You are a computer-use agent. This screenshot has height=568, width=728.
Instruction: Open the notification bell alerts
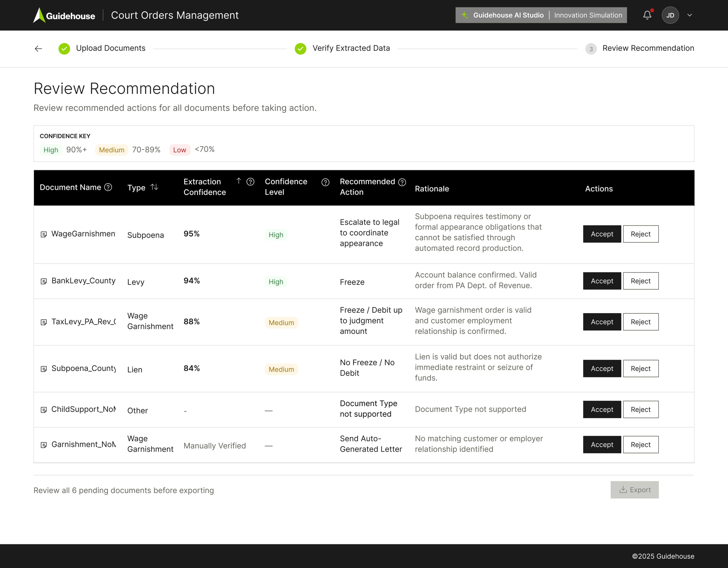click(647, 15)
